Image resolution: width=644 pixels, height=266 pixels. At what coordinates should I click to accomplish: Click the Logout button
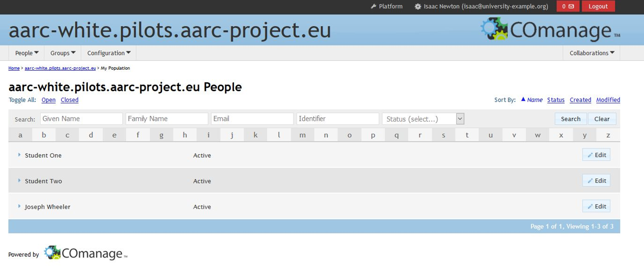598,7
